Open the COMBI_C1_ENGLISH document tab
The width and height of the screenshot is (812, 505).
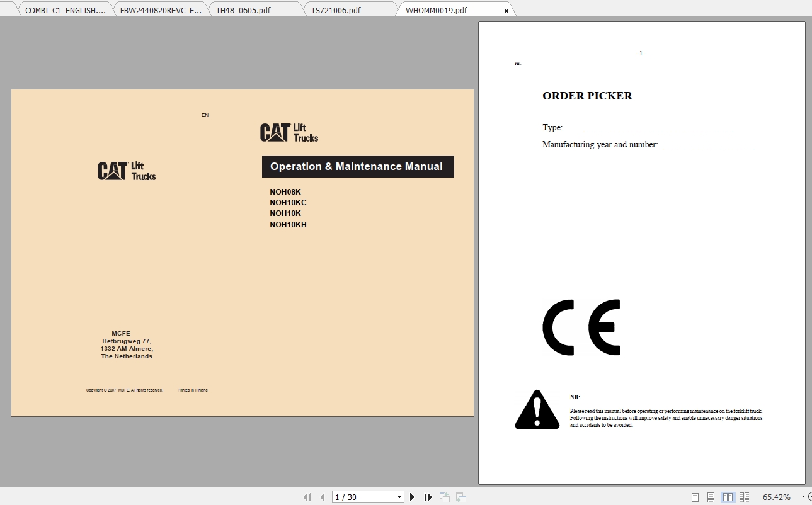tap(65, 9)
